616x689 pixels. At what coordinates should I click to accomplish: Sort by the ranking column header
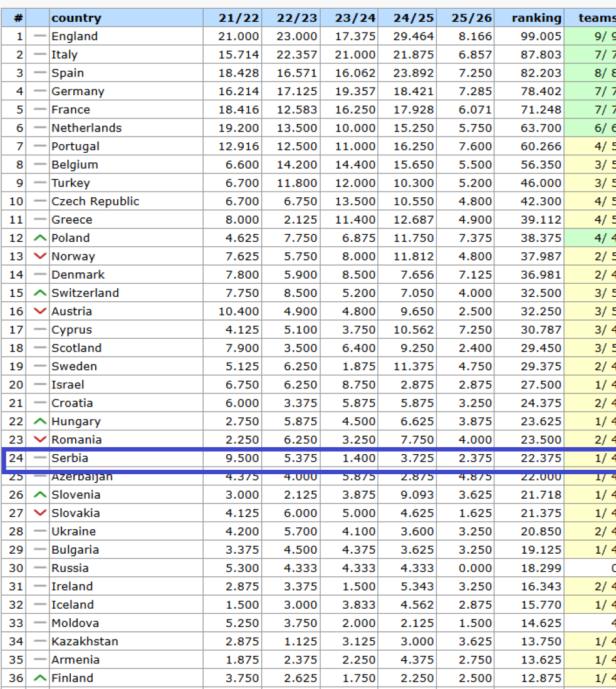(536, 18)
